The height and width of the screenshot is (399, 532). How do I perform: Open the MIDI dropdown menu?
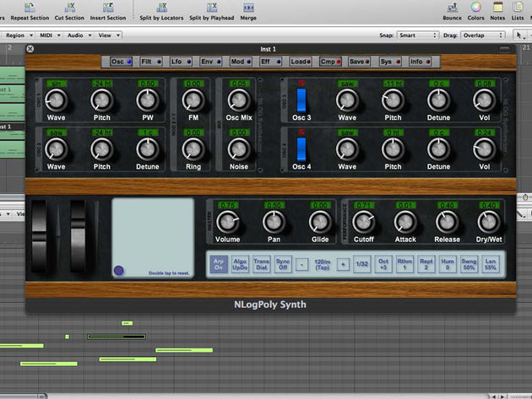(x=50, y=35)
